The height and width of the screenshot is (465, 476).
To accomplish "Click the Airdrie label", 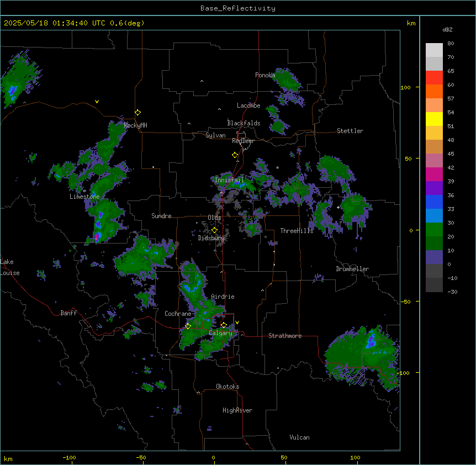I will [x=223, y=297].
